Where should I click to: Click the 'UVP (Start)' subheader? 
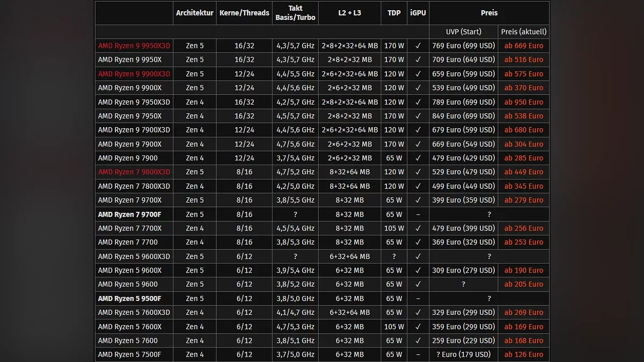[463, 32]
